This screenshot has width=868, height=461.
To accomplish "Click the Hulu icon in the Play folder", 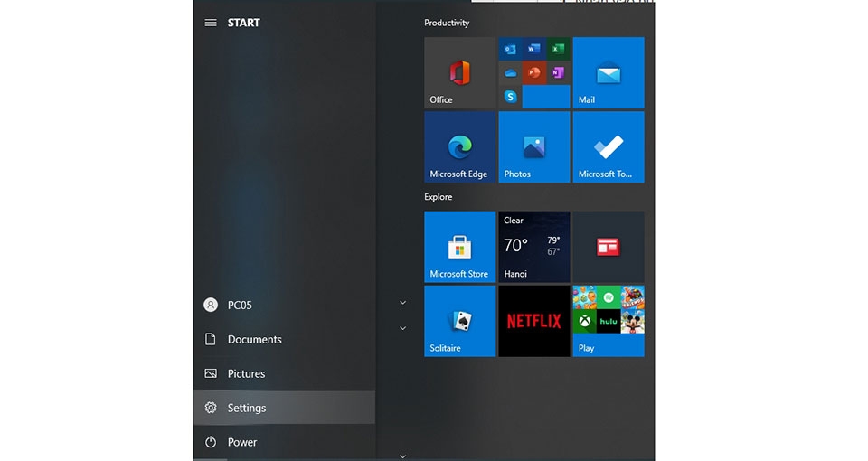I will 609,322.
